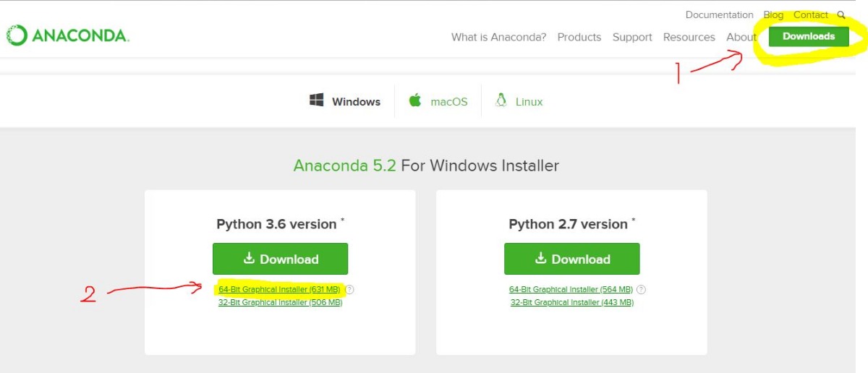This screenshot has width=868, height=373.
Task: Select the Linux tab
Action: 519,101
